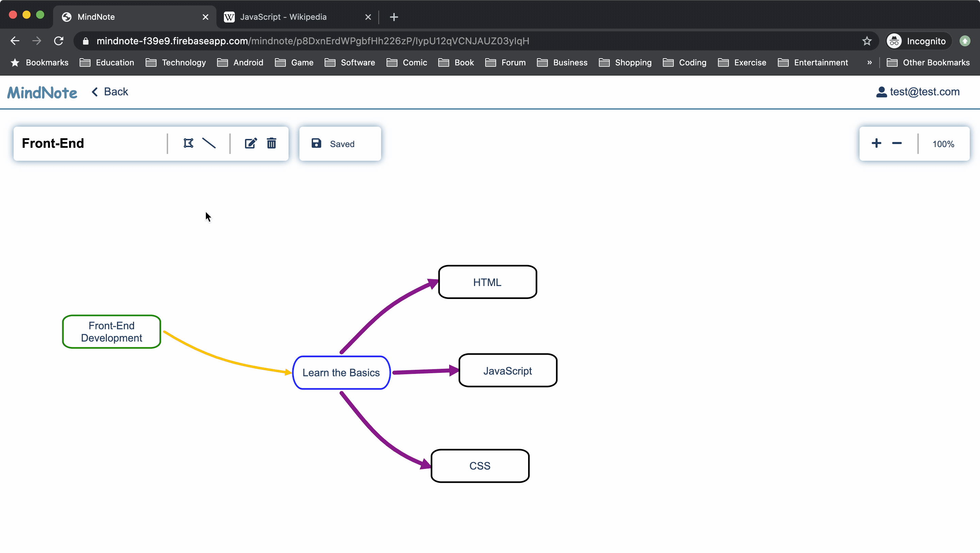The image size is (980, 553).
Task: Click the browser forward arrow
Action: pos(37,41)
